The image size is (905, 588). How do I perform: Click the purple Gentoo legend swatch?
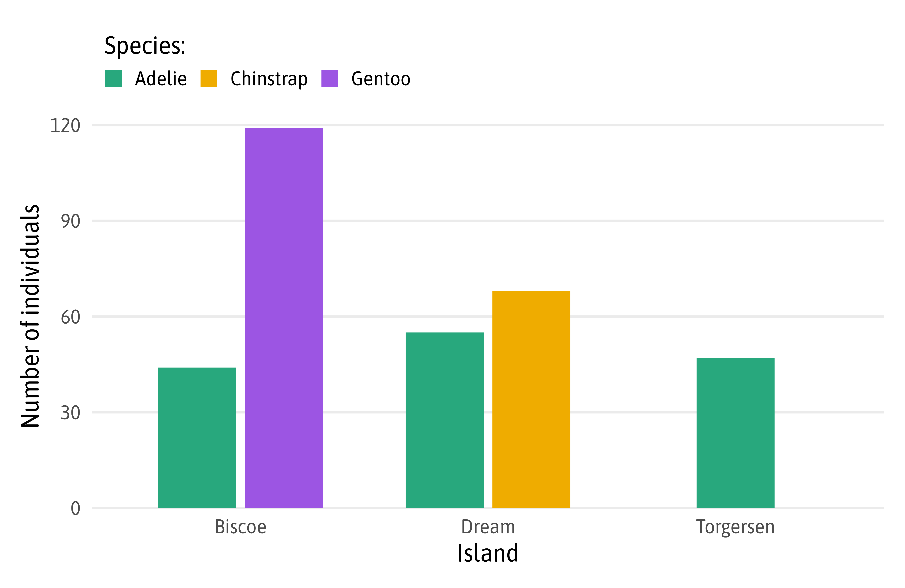tap(329, 78)
